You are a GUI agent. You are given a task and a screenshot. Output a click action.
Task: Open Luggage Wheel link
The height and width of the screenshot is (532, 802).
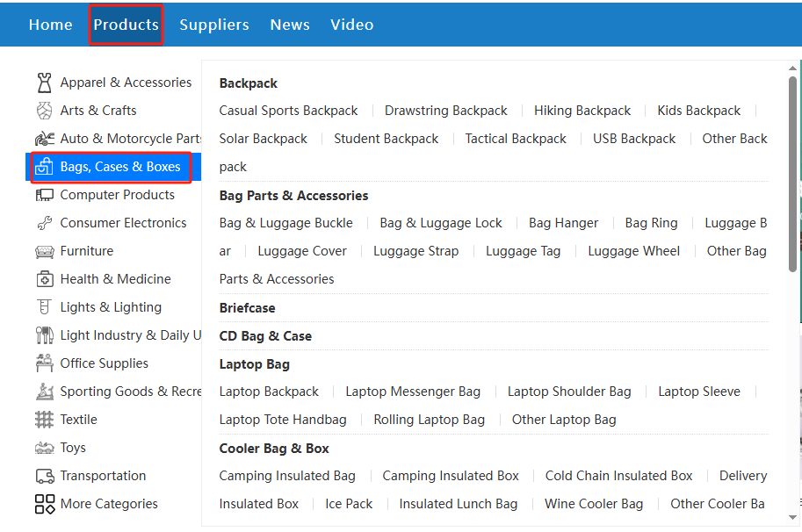(x=633, y=251)
